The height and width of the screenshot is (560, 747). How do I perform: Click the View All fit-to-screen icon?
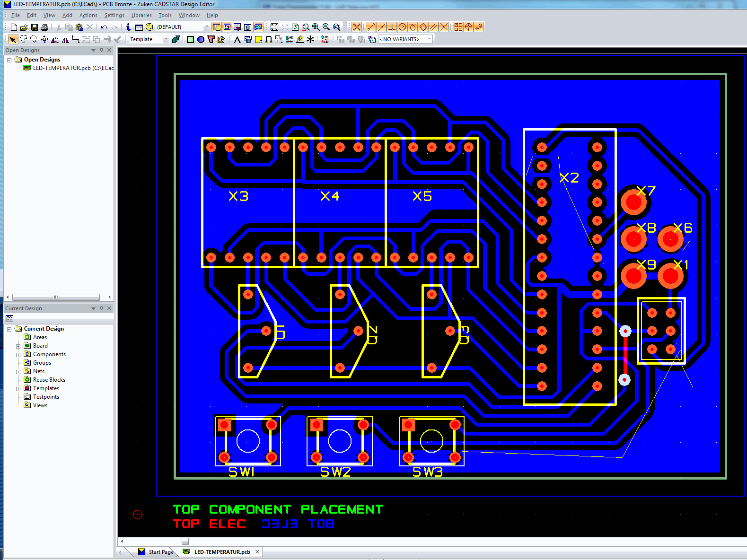[274, 27]
